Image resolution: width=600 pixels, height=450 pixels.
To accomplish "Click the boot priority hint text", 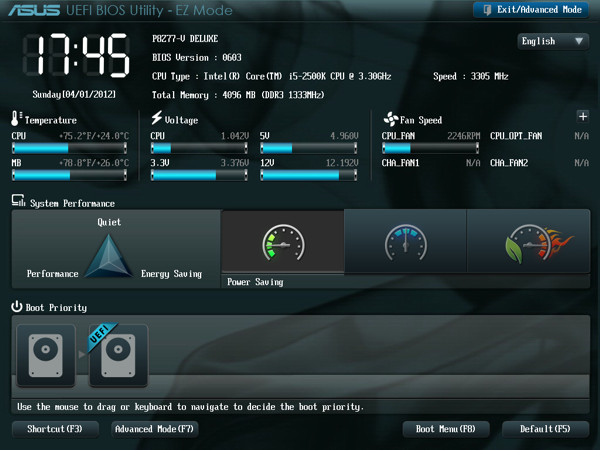I will coord(190,406).
